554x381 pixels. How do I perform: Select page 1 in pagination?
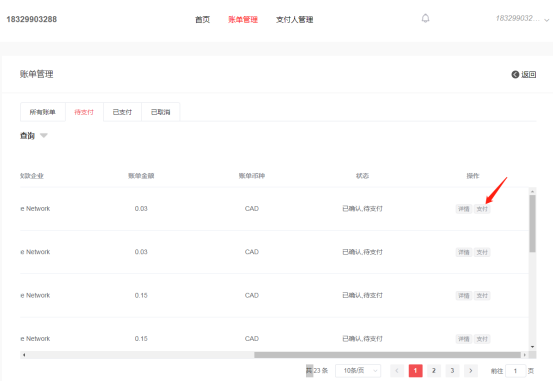(x=416, y=370)
